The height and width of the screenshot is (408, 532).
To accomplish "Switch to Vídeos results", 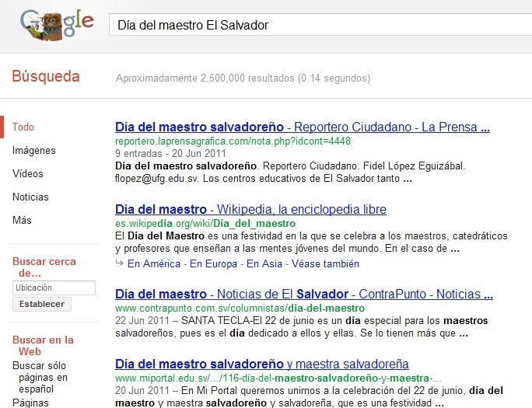I will pos(28,173).
